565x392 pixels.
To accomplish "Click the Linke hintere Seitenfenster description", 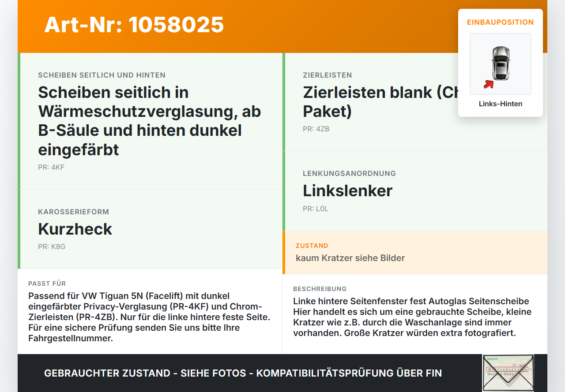I will tap(412, 317).
